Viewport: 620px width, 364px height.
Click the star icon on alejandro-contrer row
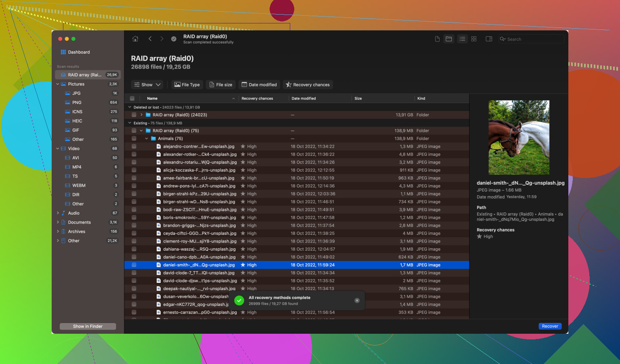pyautogui.click(x=243, y=146)
